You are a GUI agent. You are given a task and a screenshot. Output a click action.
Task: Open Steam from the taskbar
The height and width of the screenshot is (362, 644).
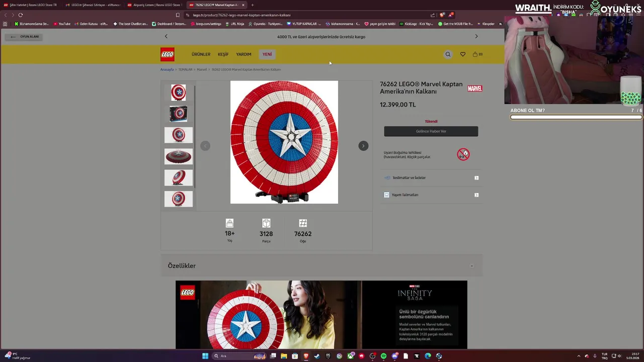click(x=317, y=356)
